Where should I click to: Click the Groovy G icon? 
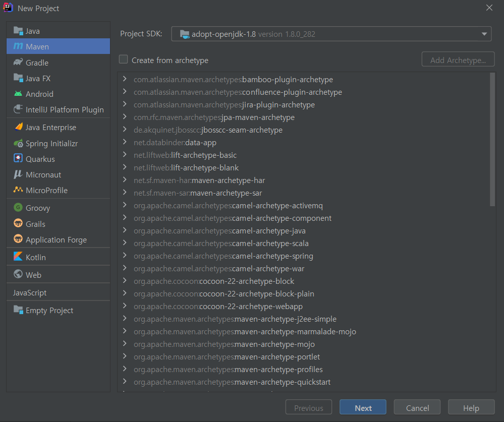(18, 207)
